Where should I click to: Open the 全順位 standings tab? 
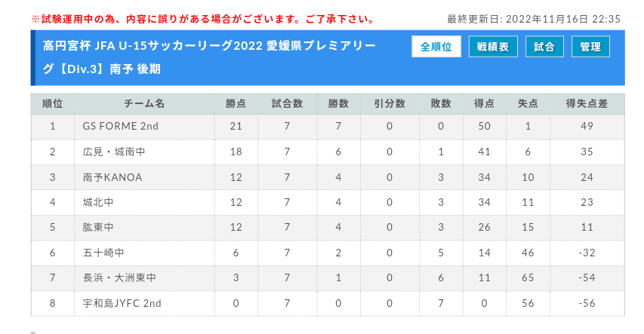[x=436, y=47]
